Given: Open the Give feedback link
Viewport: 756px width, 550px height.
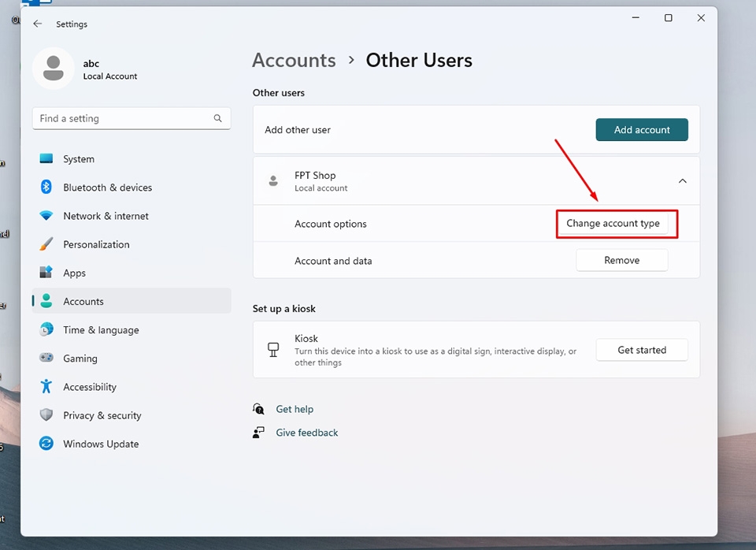Looking at the screenshot, I should click(306, 433).
